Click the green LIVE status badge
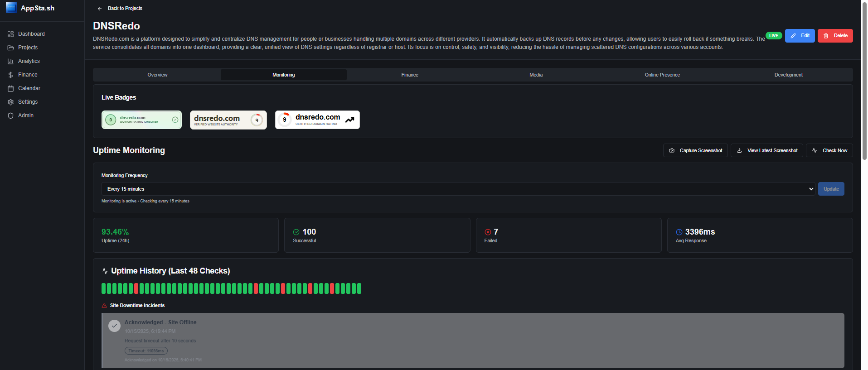The image size is (868, 370). (x=774, y=36)
